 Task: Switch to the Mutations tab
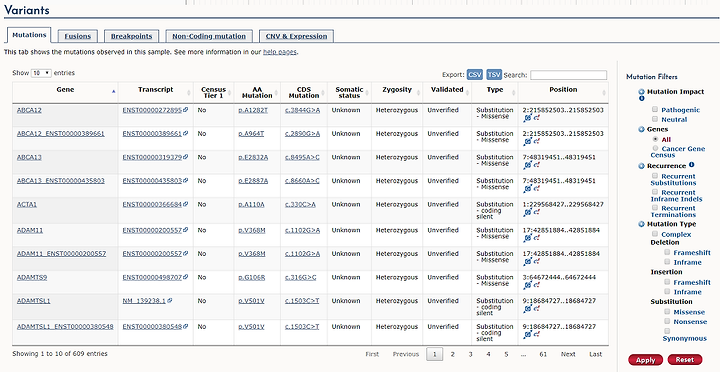[x=29, y=35]
